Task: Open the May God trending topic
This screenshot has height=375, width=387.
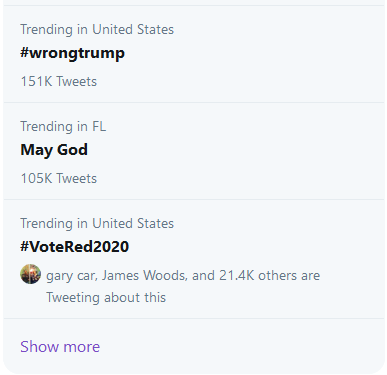Action: tap(54, 150)
